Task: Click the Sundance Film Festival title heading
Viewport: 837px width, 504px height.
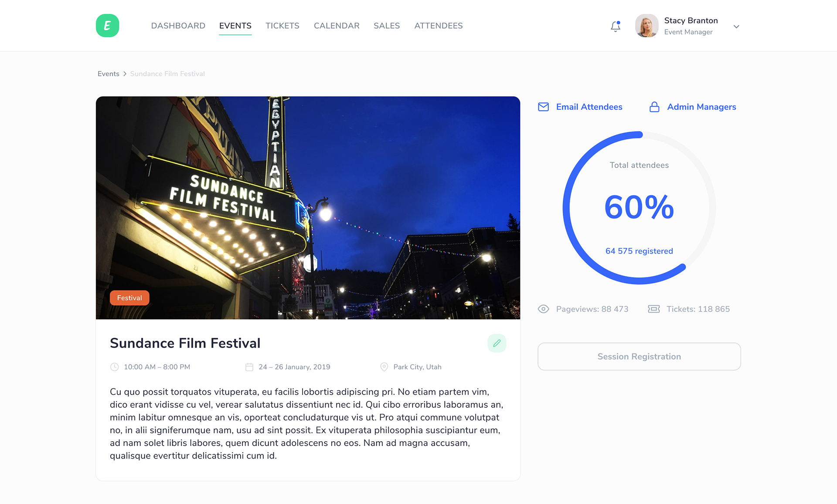Action: [185, 343]
